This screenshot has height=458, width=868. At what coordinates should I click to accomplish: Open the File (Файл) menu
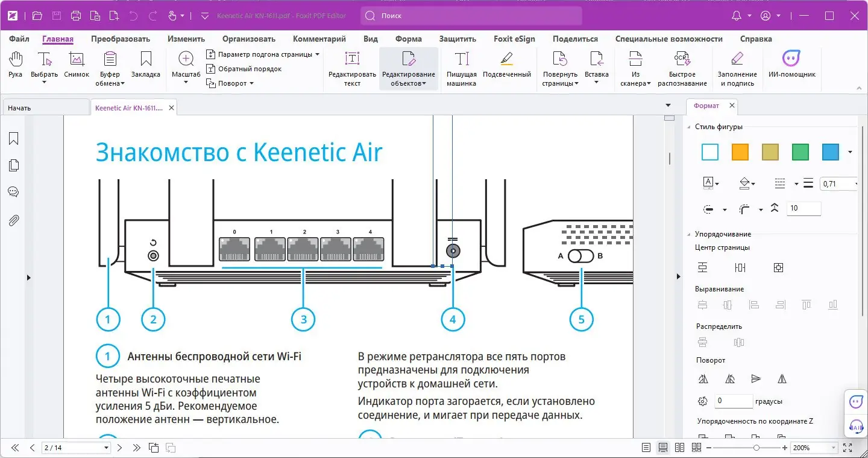[19, 39]
